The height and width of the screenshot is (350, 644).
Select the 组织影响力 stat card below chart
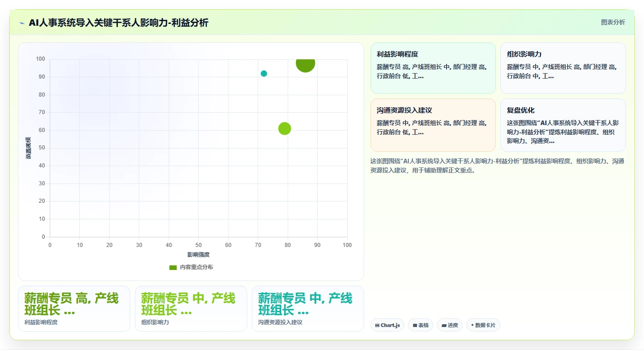pyautogui.click(x=191, y=309)
